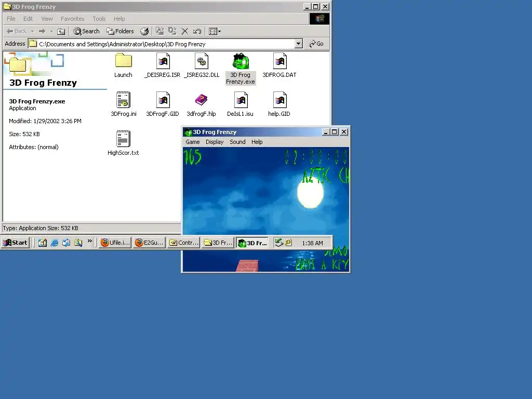Open the Game menu in 3D Frog Frenzy

(193, 142)
